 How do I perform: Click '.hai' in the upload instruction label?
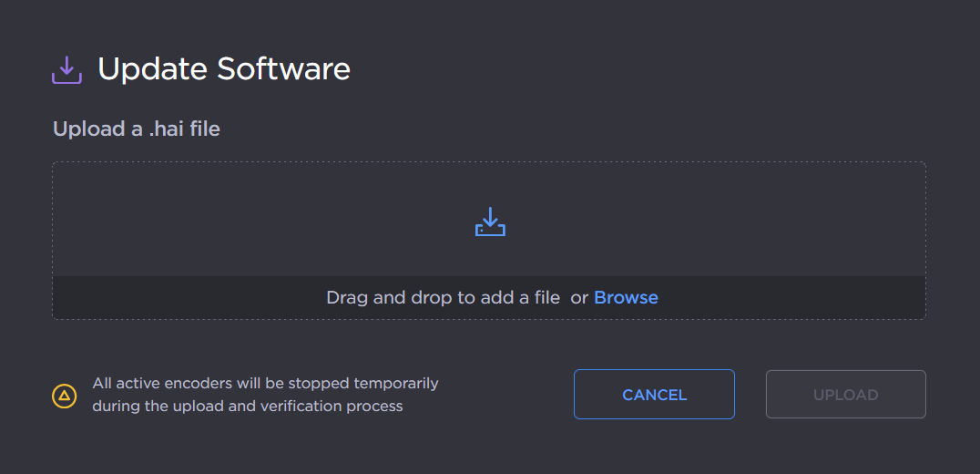coord(167,129)
